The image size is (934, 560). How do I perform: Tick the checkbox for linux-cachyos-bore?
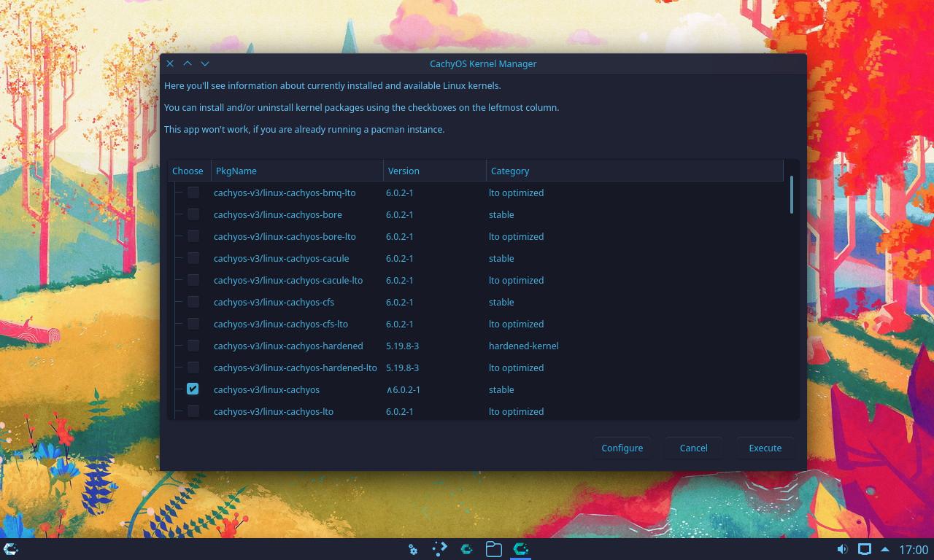point(193,214)
